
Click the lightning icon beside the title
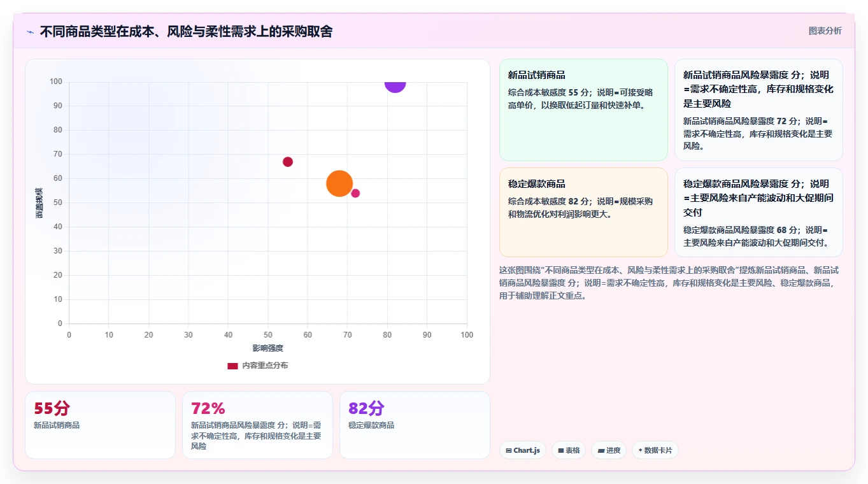(31, 32)
